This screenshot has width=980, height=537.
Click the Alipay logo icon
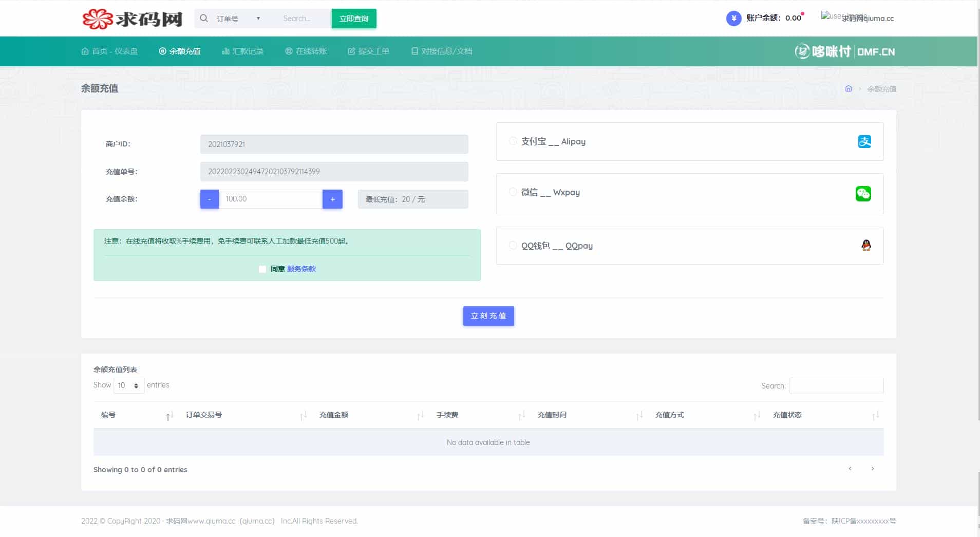point(864,141)
